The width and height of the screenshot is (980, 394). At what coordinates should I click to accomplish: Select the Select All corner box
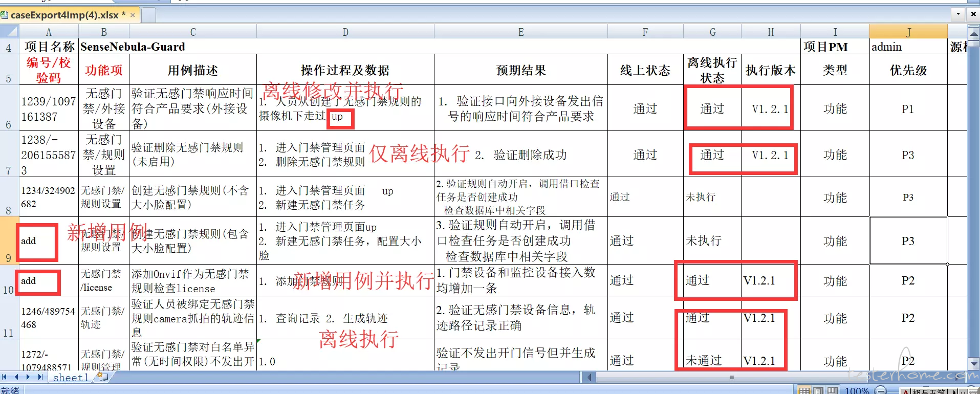coord(9,32)
